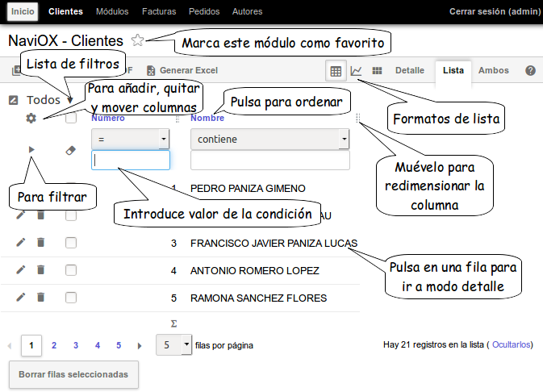
Task: Click Generar Excel action
Action: [189, 70]
